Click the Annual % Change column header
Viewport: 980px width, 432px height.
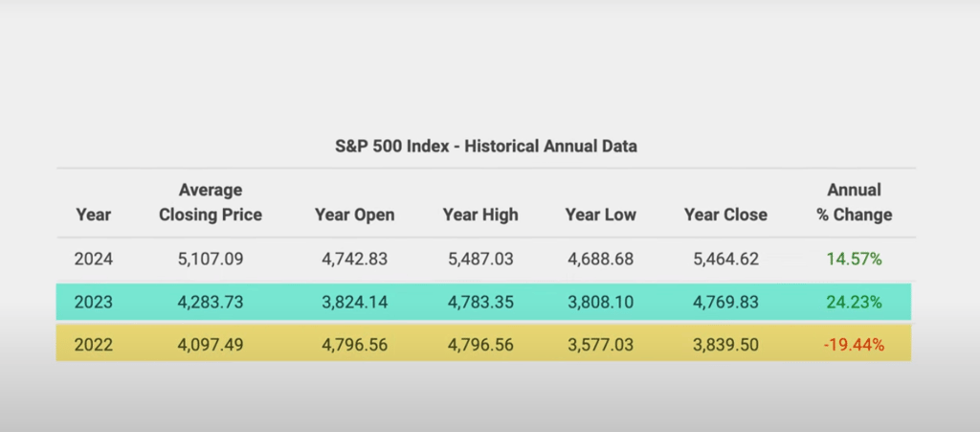[x=854, y=202]
